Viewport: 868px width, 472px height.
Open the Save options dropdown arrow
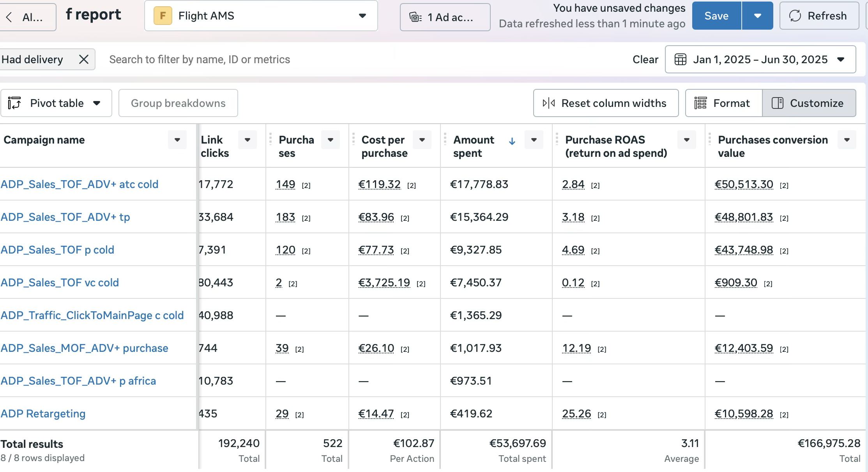click(758, 16)
